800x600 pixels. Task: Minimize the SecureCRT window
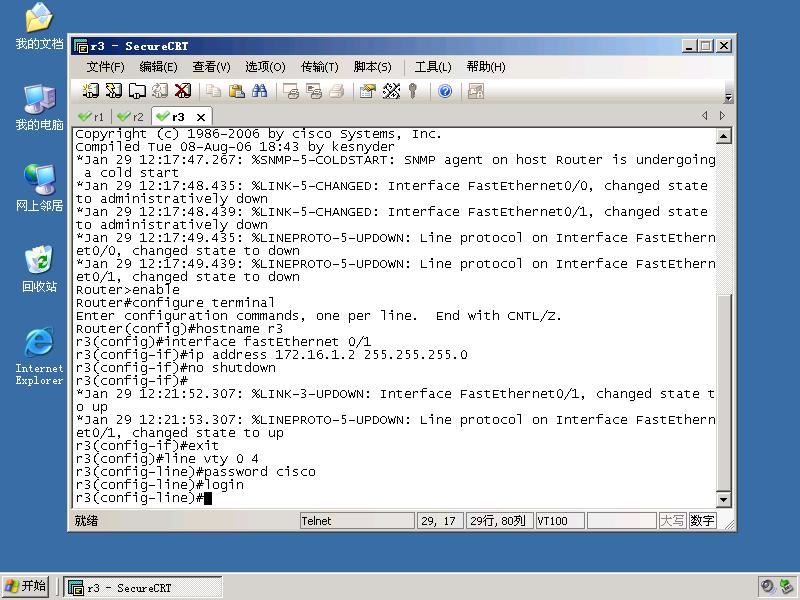[x=689, y=46]
